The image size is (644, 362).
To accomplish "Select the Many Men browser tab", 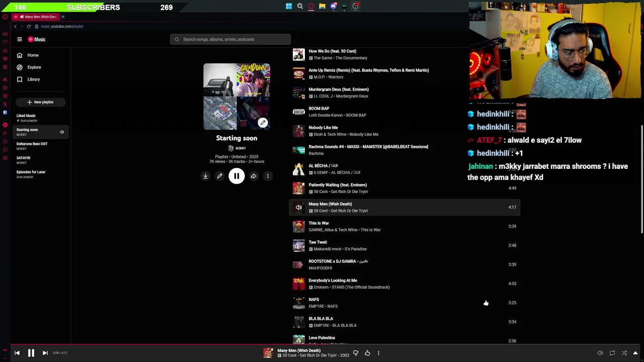I will pos(35,17).
